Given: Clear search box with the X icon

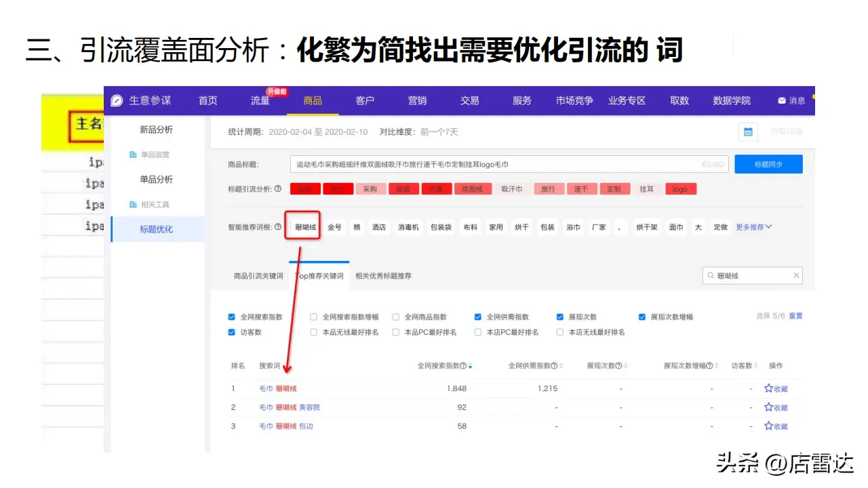Looking at the screenshot, I should coord(796,275).
